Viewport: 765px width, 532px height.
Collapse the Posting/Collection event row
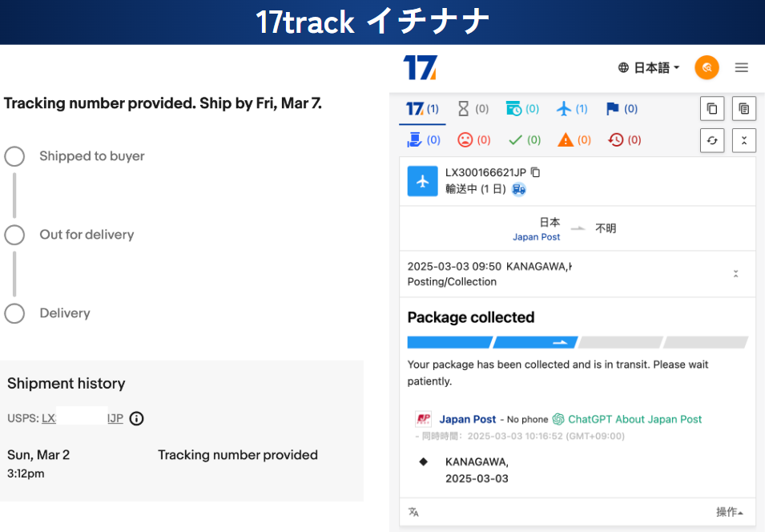click(735, 274)
